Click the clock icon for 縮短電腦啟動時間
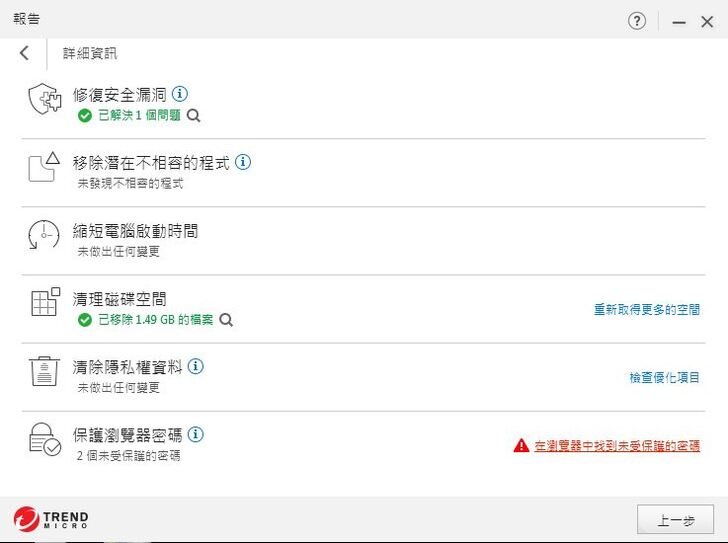The image size is (728, 543). point(44,236)
